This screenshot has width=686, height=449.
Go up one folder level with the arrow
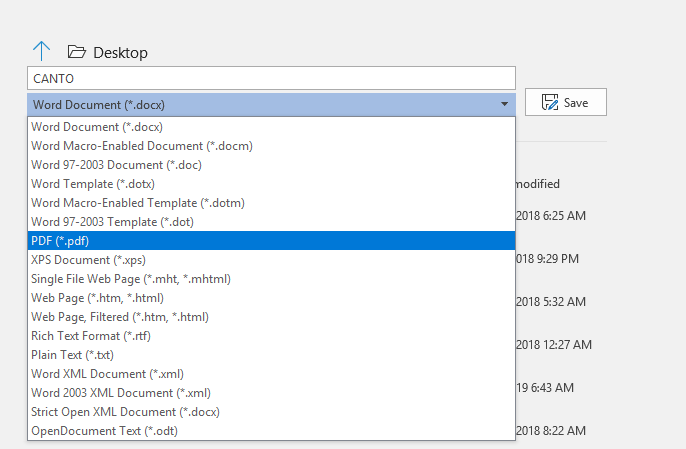[42, 51]
